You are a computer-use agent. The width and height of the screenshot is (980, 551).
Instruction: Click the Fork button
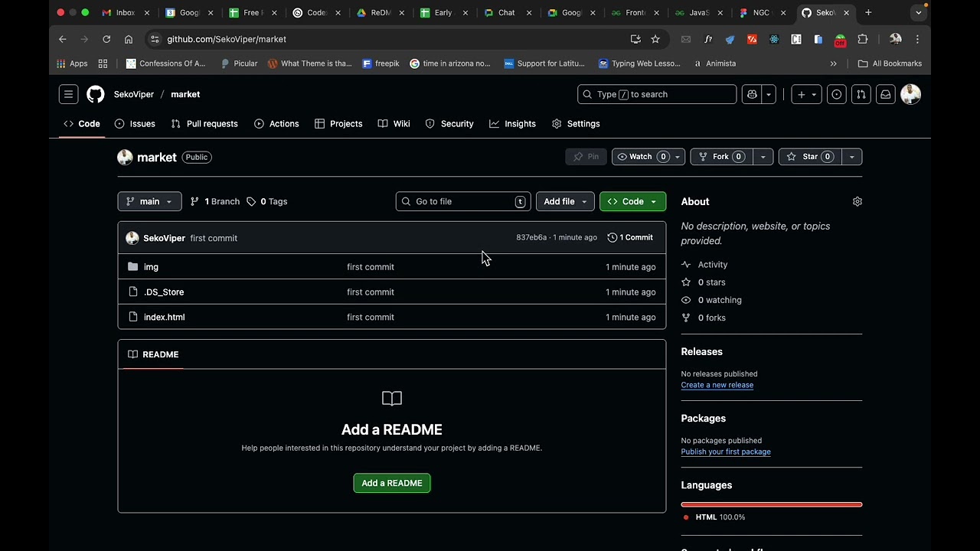tap(721, 157)
